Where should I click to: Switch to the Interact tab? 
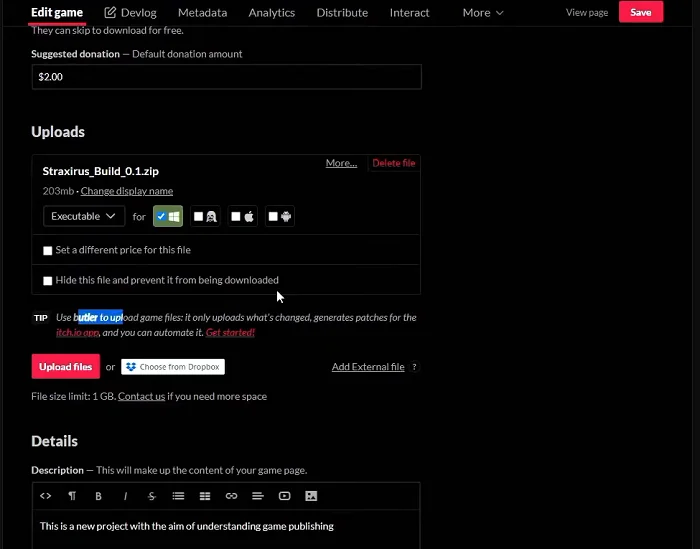point(409,12)
